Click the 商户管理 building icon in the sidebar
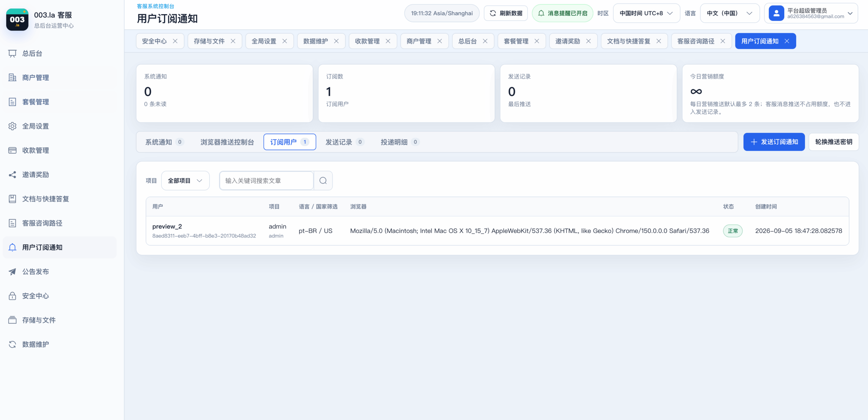Viewport: 868px width, 420px height. coord(13,78)
